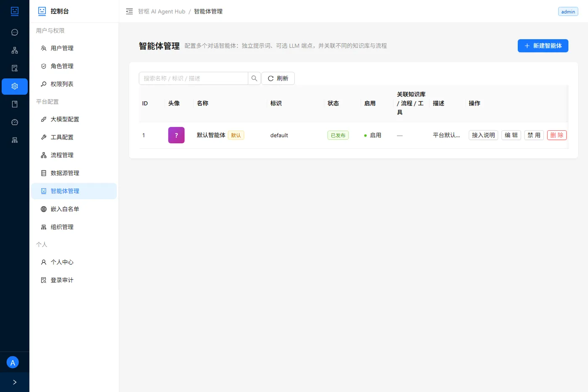Focus the 搜索名称 / 标识 / 描述 search field

(x=193, y=78)
